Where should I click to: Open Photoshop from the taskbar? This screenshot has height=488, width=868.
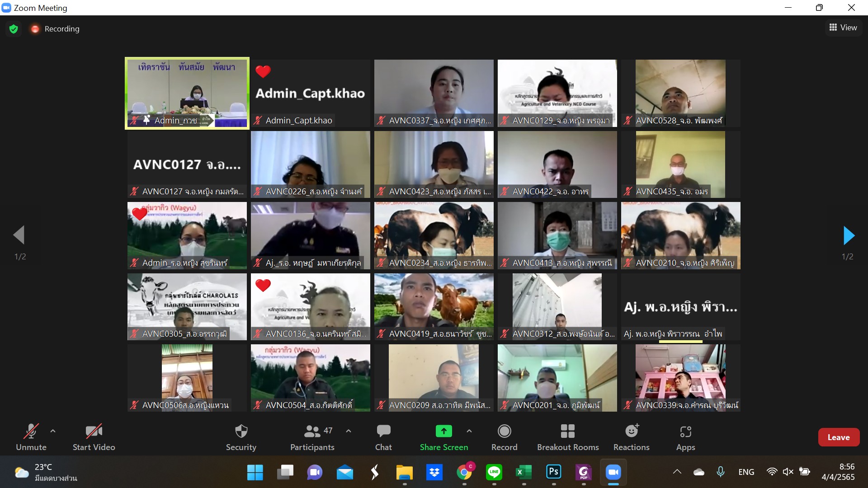554,472
